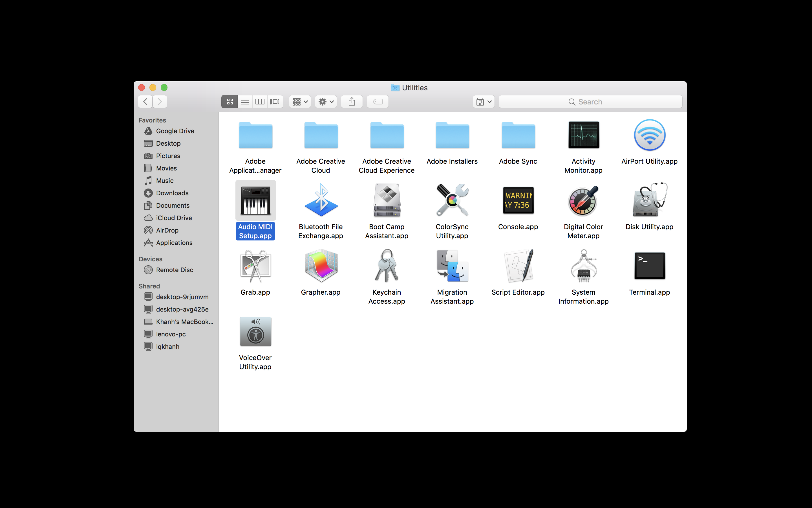
Task: Select the Adobe Sync folder
Action: (518, 135)
